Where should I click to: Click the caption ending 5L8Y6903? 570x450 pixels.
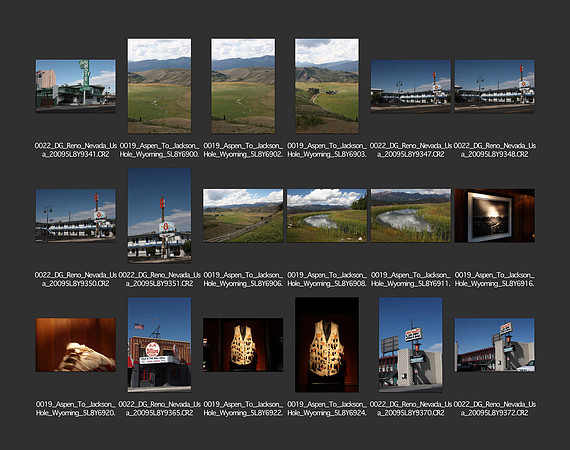[327, 150]
